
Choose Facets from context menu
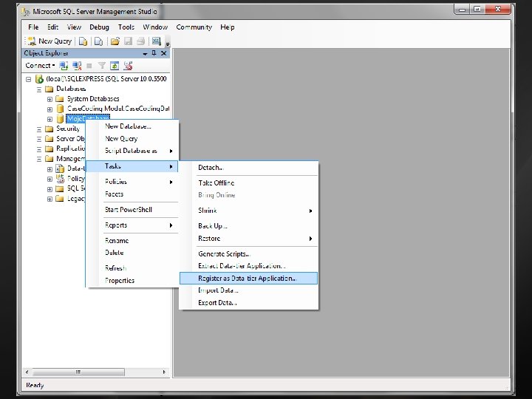[x=132, y=194]
